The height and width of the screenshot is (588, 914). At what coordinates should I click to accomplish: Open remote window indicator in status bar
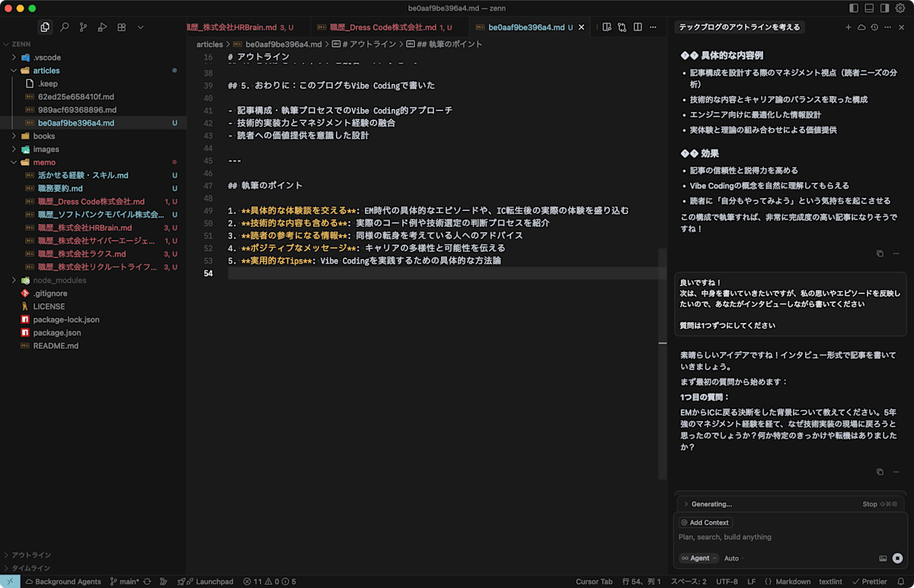10,581
